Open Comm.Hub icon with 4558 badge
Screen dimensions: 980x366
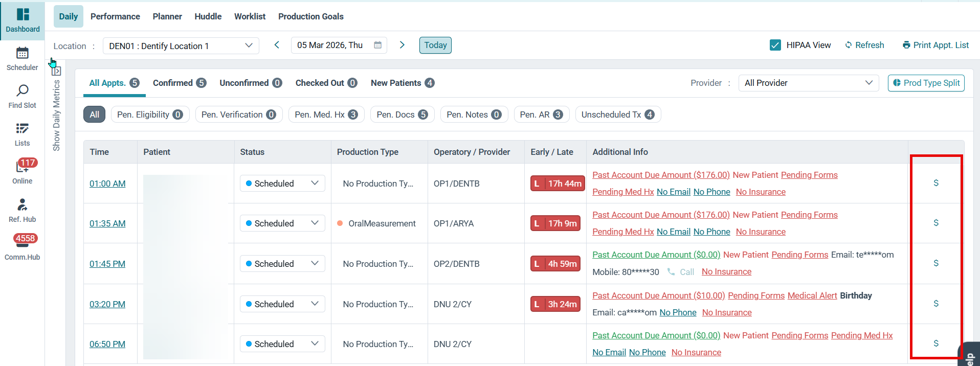pyautogui.click(x=22, y=241)
